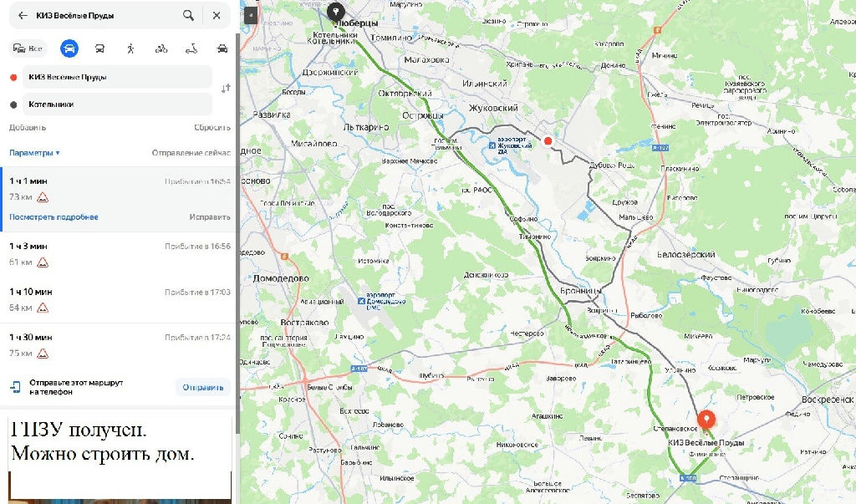The width and height of the screenshot is (856, 504).
Task: Click warning triangle icon next to 75 км
Action: point(43,354)
